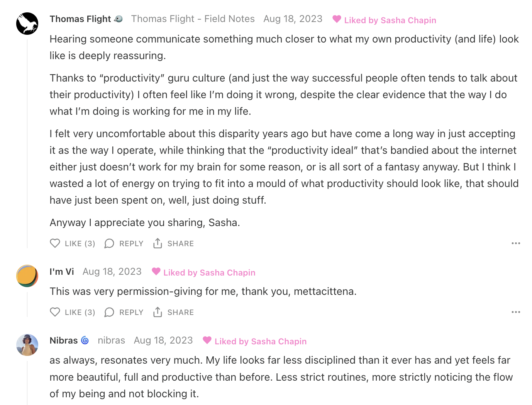Click the Thomas Flight author name
This screenshot has width=532, height=405.
(80, 19)
